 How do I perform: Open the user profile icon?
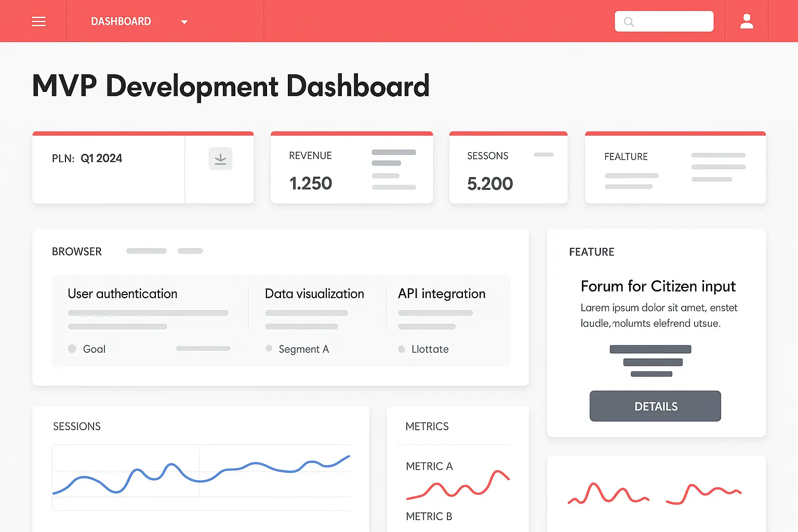point(747,21)
